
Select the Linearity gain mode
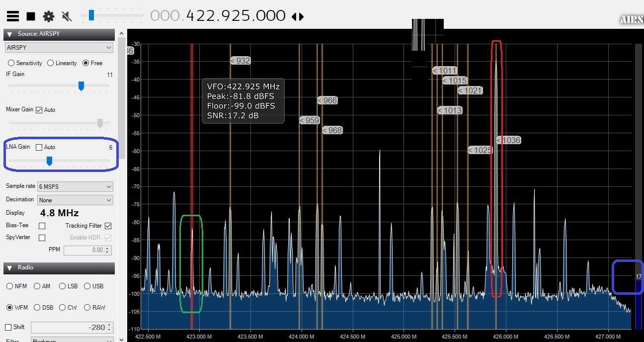[x=62, y=63]
